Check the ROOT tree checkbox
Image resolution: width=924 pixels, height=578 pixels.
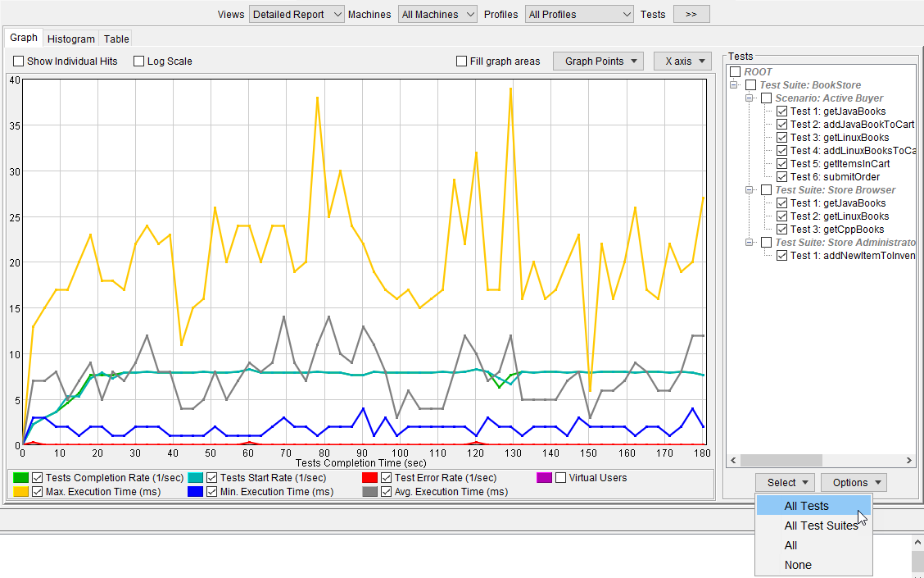736,72
